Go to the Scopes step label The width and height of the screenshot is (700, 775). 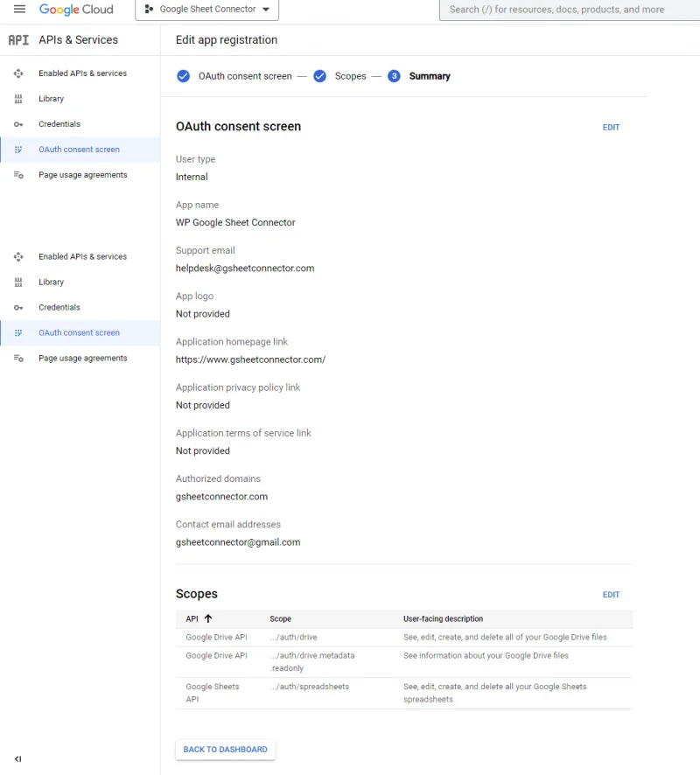tap(351, 76)
